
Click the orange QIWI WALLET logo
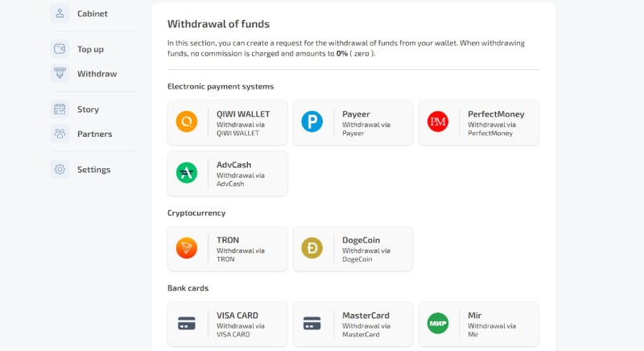pos(187,122)
